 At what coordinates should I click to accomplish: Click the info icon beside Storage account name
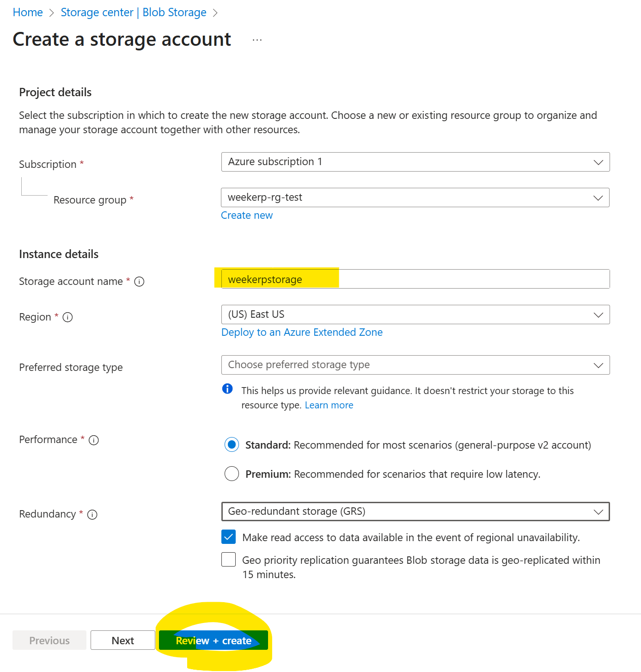139,282
